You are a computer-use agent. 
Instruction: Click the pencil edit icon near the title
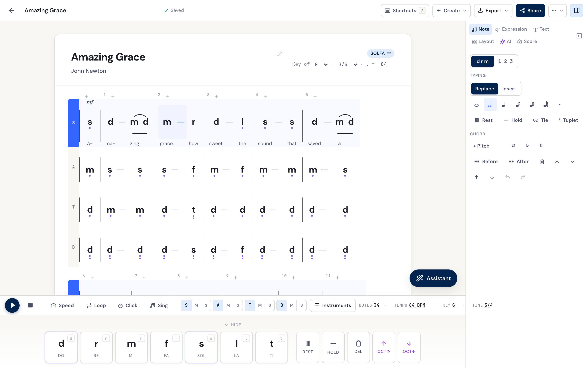tap(280, 53)
